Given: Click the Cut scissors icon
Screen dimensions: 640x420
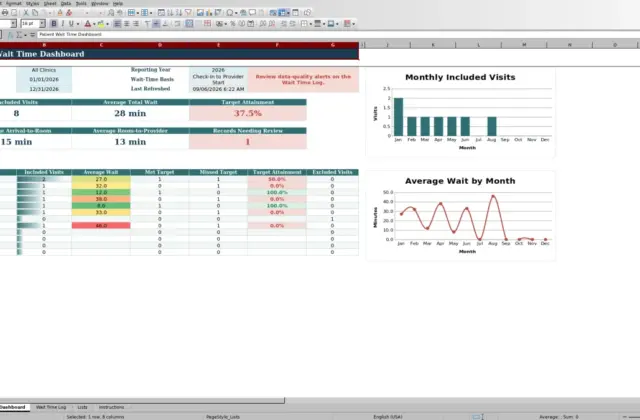Looking at the screenshot, I should pyautogui.click(x=26, y=13).
